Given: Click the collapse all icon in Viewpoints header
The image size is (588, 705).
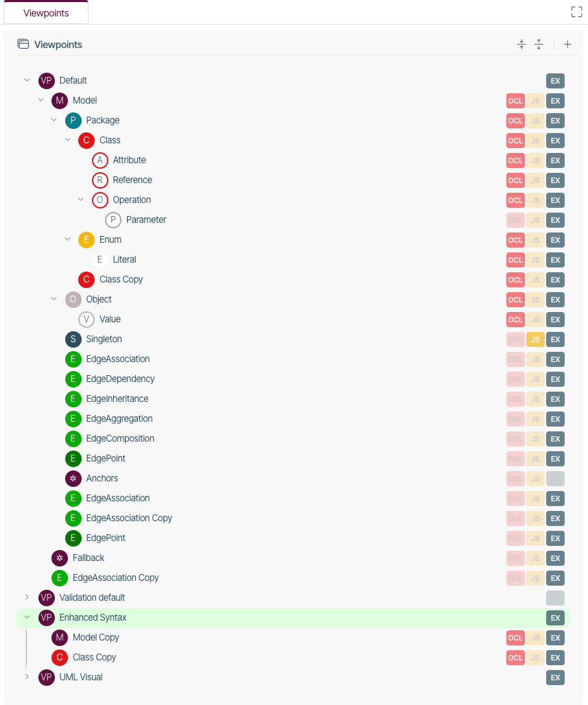Looking at the screenshot, I should pos(521,44).
